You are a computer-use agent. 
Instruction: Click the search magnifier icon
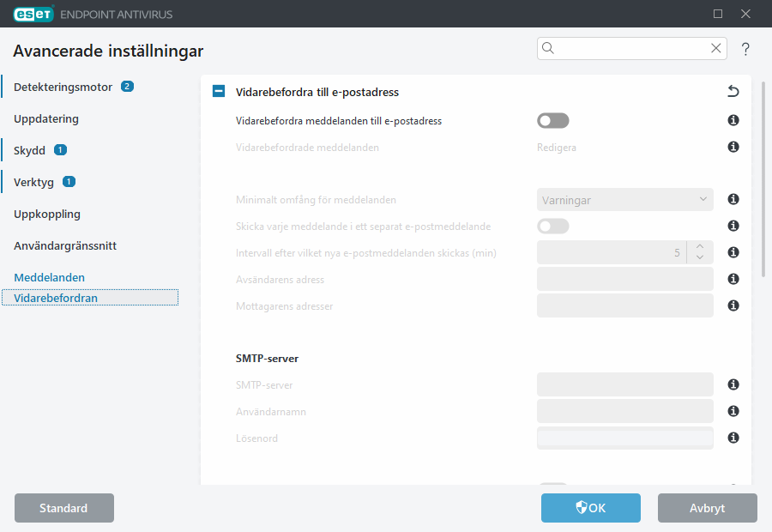pos(548,48)
